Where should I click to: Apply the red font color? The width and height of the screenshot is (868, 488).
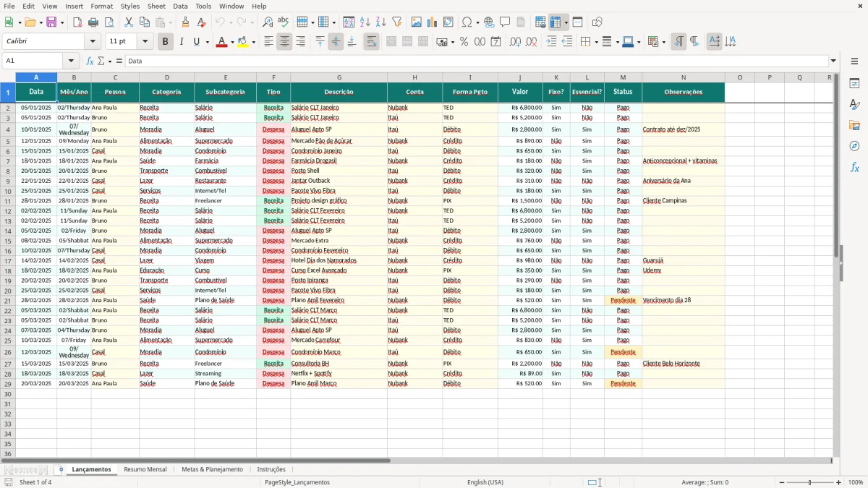pos(221,42)
